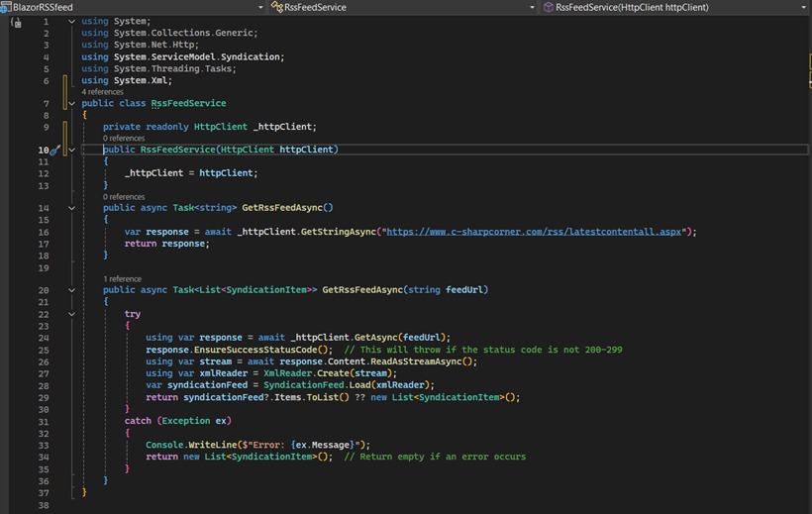This screenshot has height=514, width=812.
Task: Click the BlazorRSSfeed project icon
Action: pyautogui.click(x=5, y=7)
